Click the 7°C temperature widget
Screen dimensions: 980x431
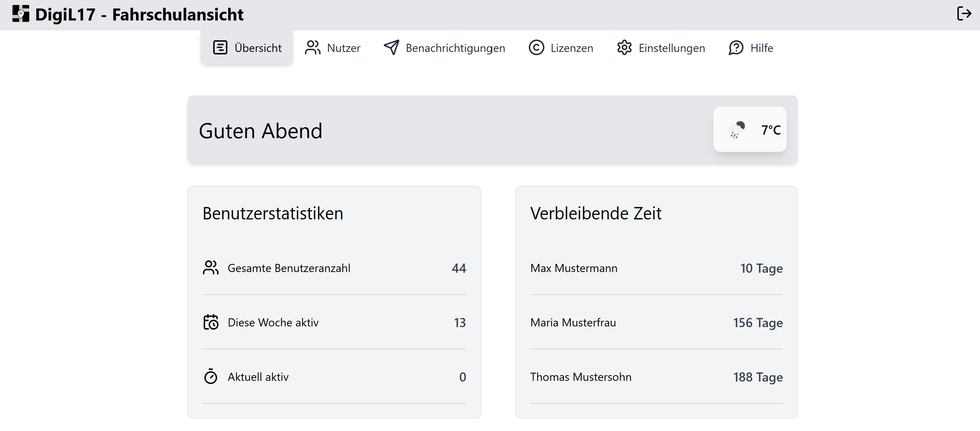[770, 130]
